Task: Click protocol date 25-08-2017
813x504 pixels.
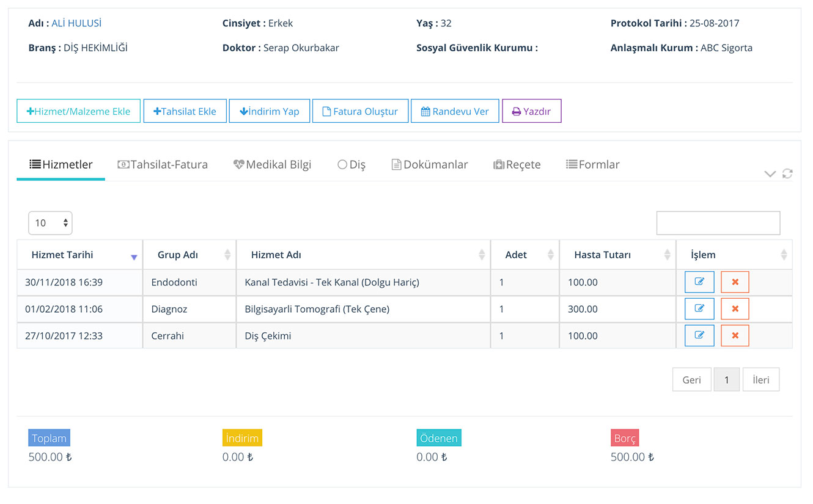Action: [715, 23]
